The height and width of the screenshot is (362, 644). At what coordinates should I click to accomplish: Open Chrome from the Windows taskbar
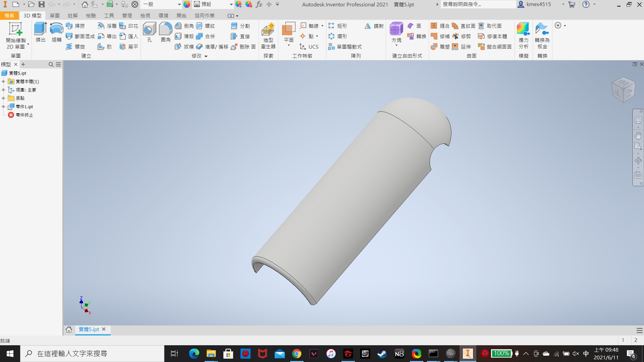(x=297, y=354)
